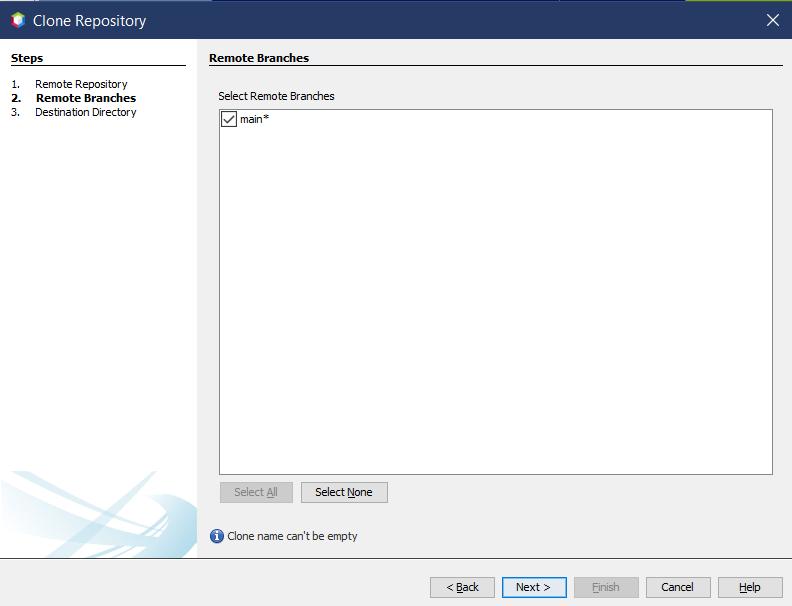Select the main* branch label

[x=254, y=119]
